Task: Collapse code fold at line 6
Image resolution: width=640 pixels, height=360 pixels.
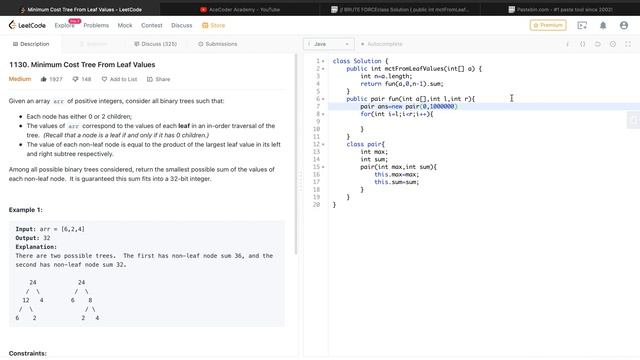Action: (x=323, y=99)
